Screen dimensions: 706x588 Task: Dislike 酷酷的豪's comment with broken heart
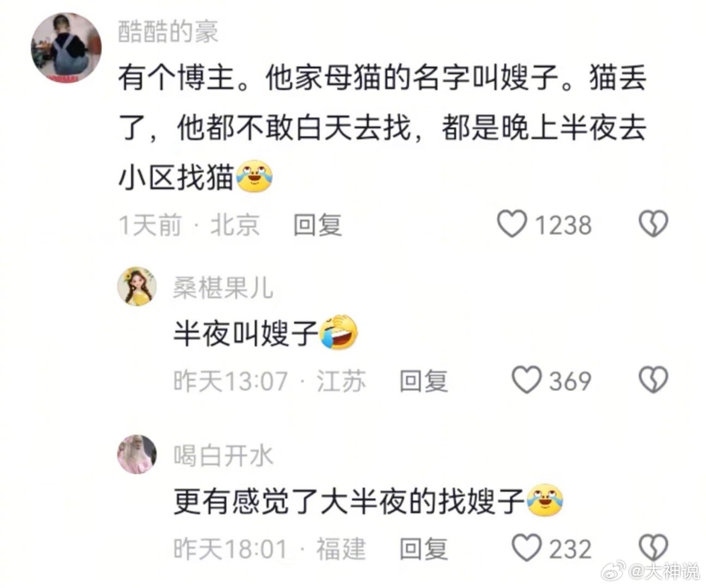coord(653,224)
